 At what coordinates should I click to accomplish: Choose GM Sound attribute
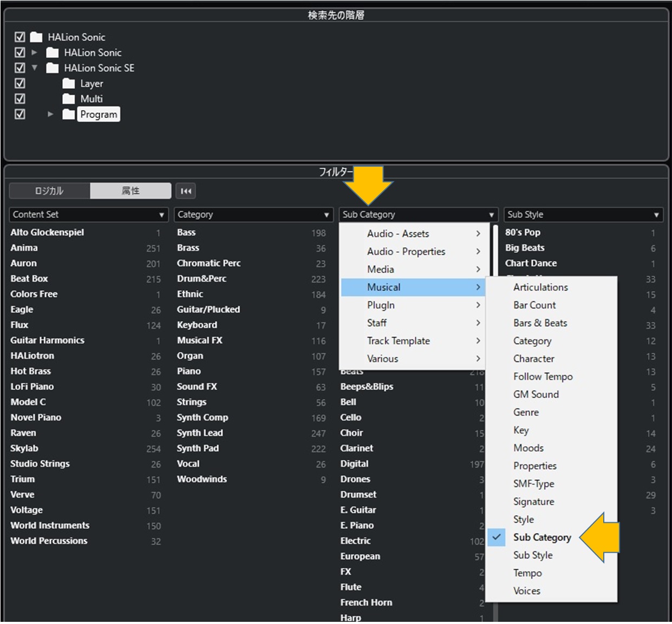(x=551, y=395)
